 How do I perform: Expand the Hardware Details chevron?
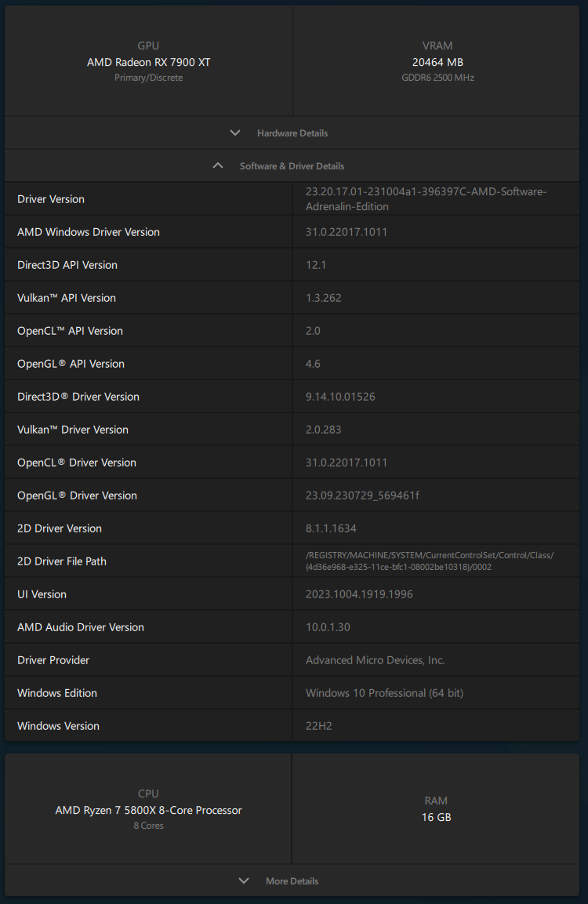click(x=235, y=133)
